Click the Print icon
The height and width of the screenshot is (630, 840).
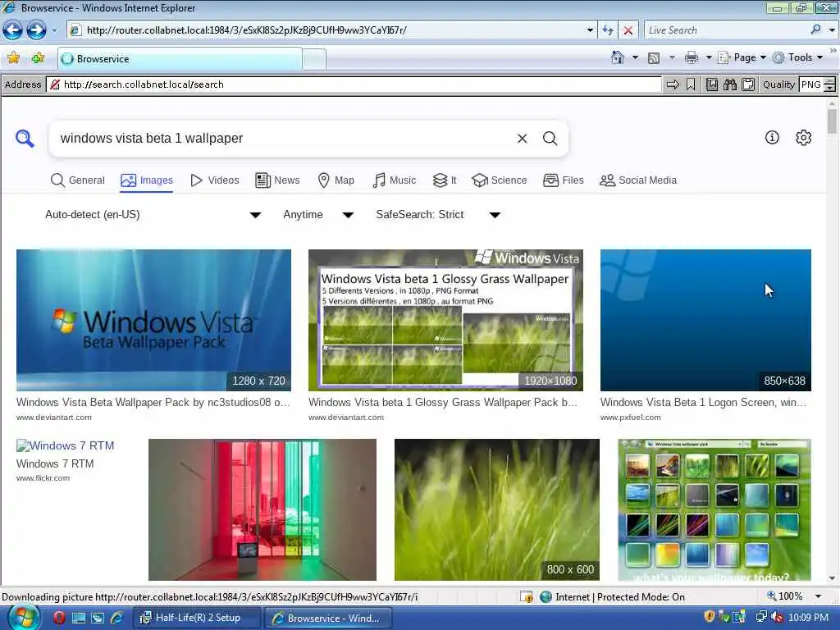tap(692, 57)
